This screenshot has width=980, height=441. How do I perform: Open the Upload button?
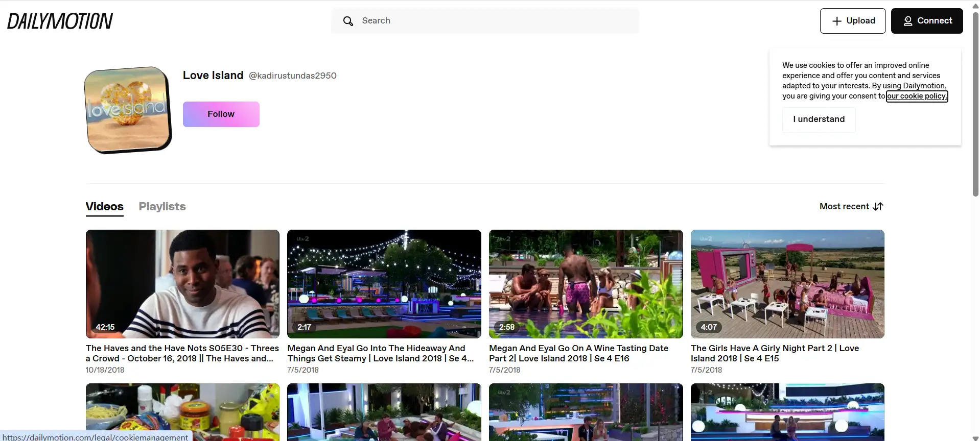pos(853,21)
